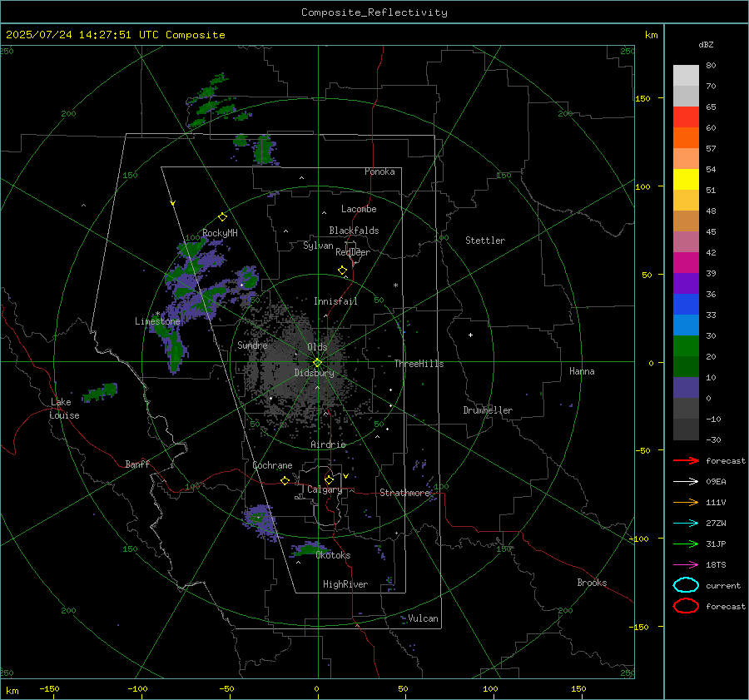Click the Ponoka town label

point(379,171)
